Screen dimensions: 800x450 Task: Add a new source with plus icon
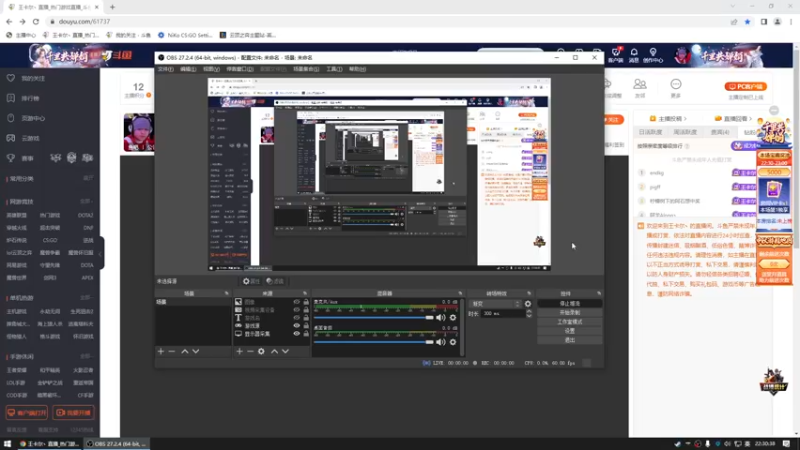click(239, 352)
